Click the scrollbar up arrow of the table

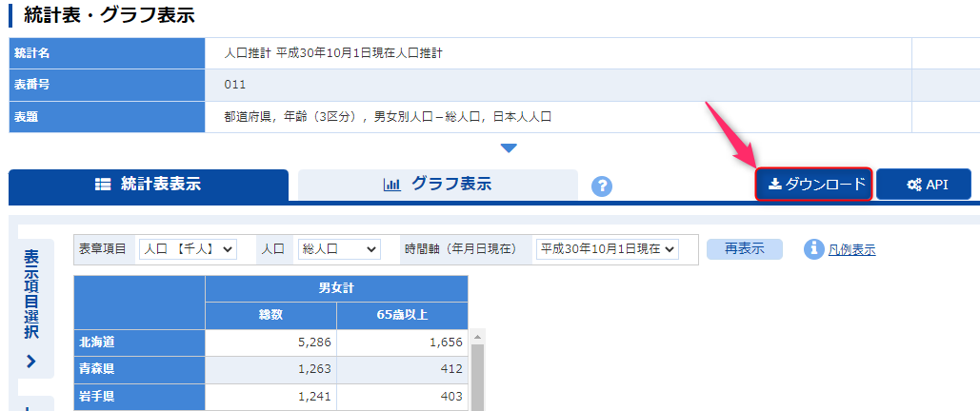pyautogui.click(x=477, y=337)
